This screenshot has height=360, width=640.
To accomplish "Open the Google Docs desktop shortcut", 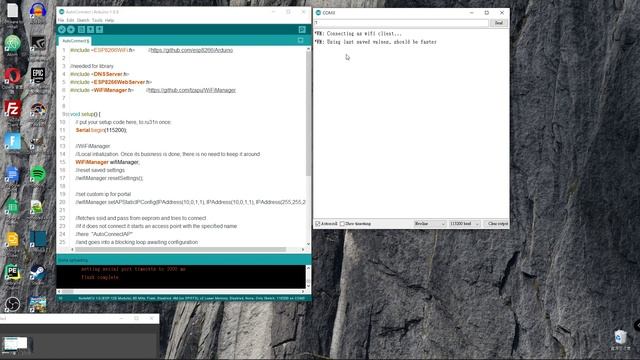I will pos(12,175).
